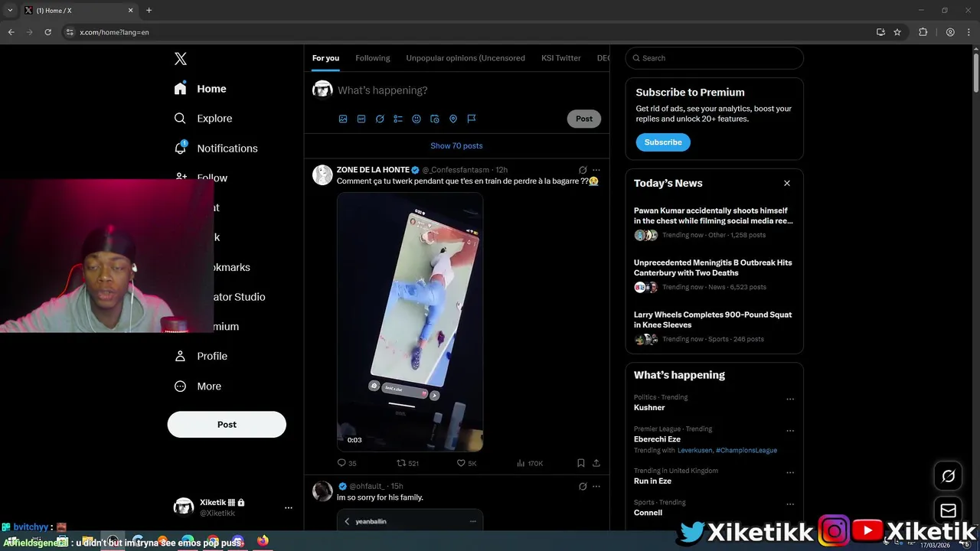Tag location icon in composer
The height and width of the screenshot is (551, 980).
coord(453,119)
